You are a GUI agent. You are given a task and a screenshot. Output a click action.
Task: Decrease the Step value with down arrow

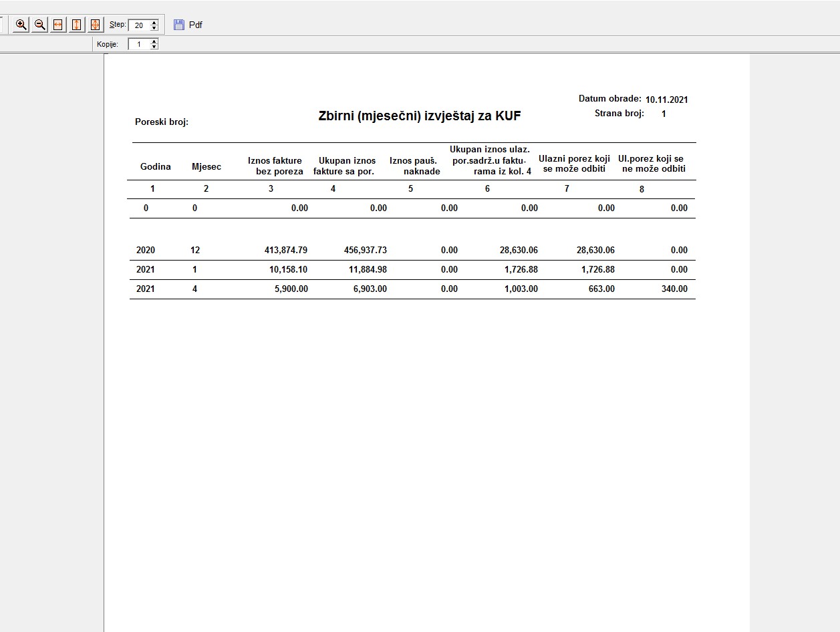(x=154, y=28)
